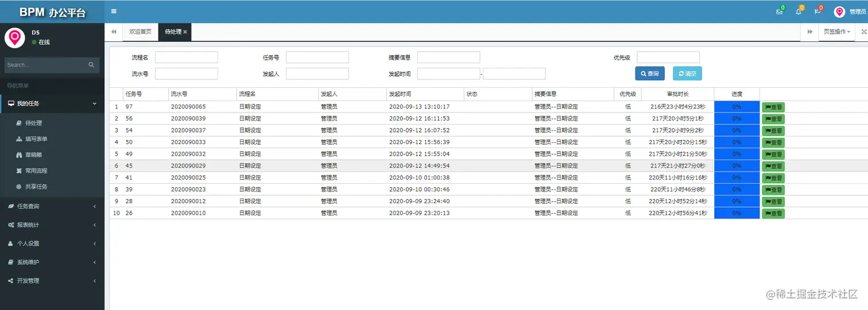Expand the 系统维护 menu

pos(52,262)
